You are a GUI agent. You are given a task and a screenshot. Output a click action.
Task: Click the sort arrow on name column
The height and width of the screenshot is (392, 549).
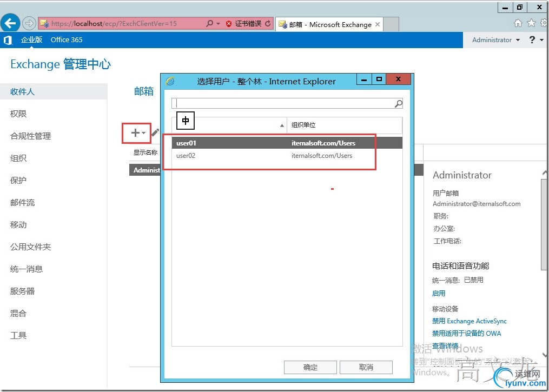(282, 125)
